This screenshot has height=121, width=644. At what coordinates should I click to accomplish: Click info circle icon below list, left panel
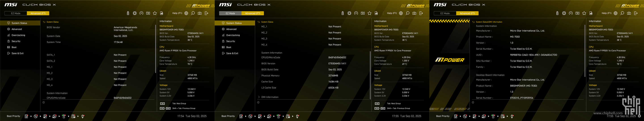[x=44, y=102]
